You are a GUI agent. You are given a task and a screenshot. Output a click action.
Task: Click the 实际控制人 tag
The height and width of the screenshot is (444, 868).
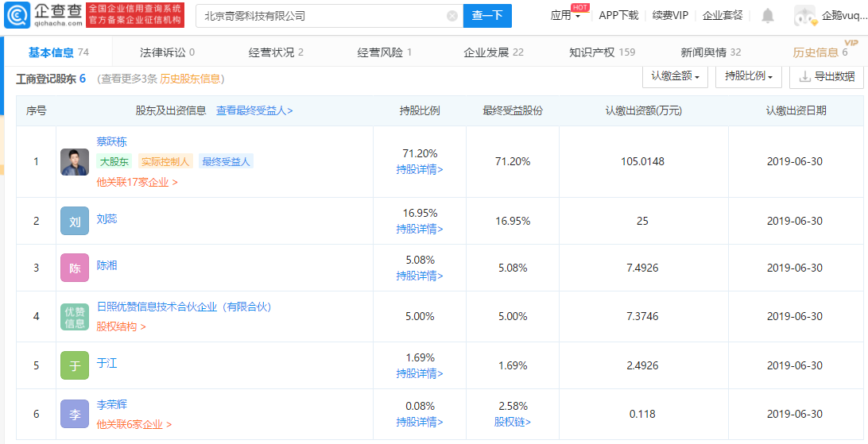click(x=165, y=161)
